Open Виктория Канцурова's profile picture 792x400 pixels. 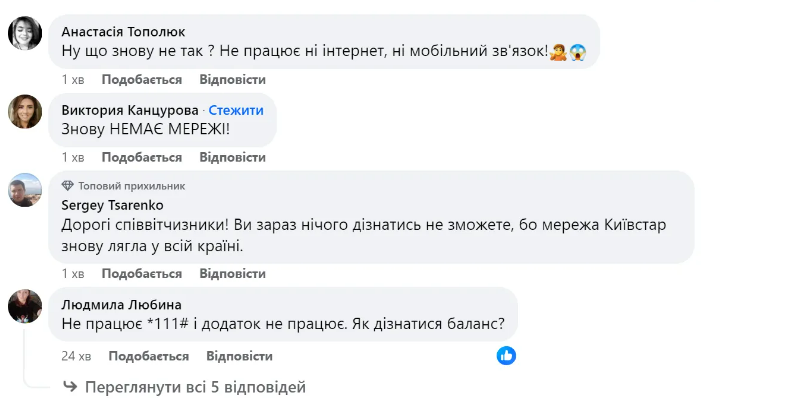pos(24,112)
